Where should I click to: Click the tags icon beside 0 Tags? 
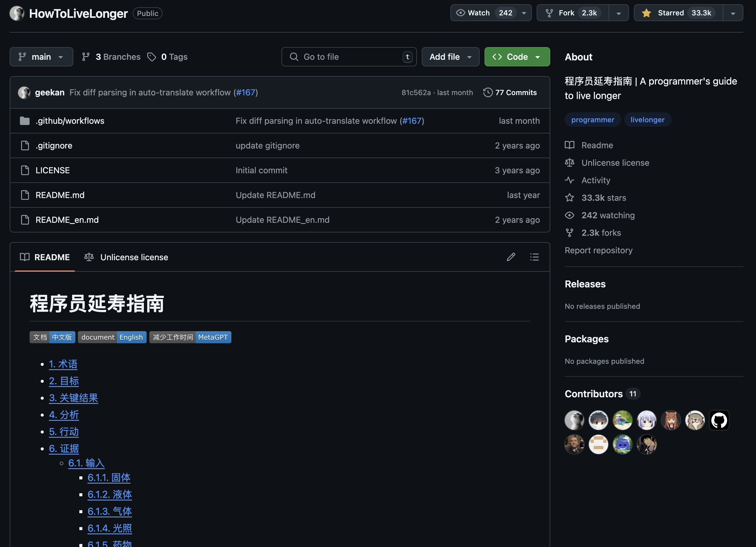click(x=152, y=57)
